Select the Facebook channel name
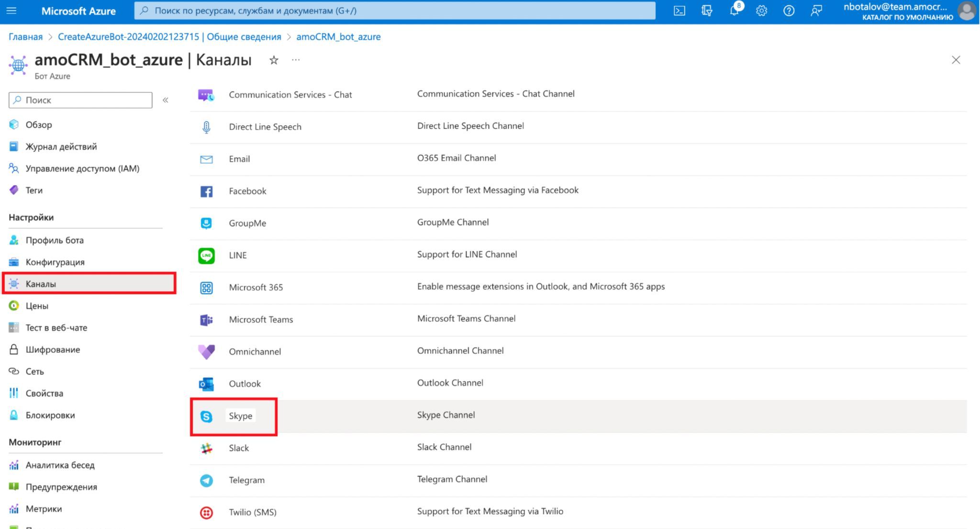980x529 pixels. pos(247,191)
